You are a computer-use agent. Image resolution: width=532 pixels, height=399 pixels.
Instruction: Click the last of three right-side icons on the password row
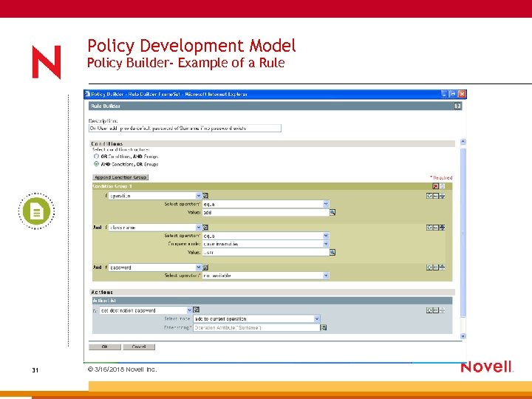(442, 267)
